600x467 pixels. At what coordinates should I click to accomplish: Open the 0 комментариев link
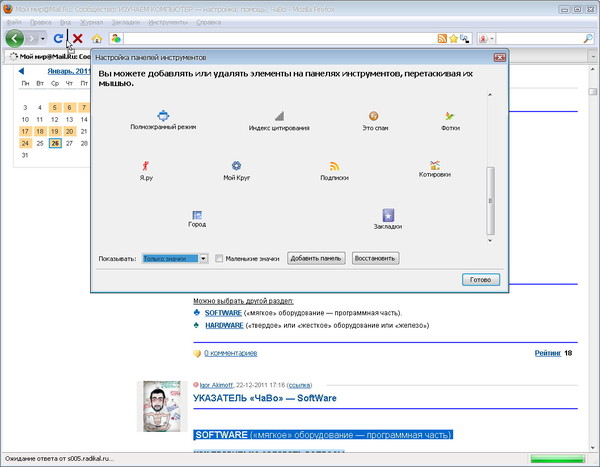coord(230,353)
